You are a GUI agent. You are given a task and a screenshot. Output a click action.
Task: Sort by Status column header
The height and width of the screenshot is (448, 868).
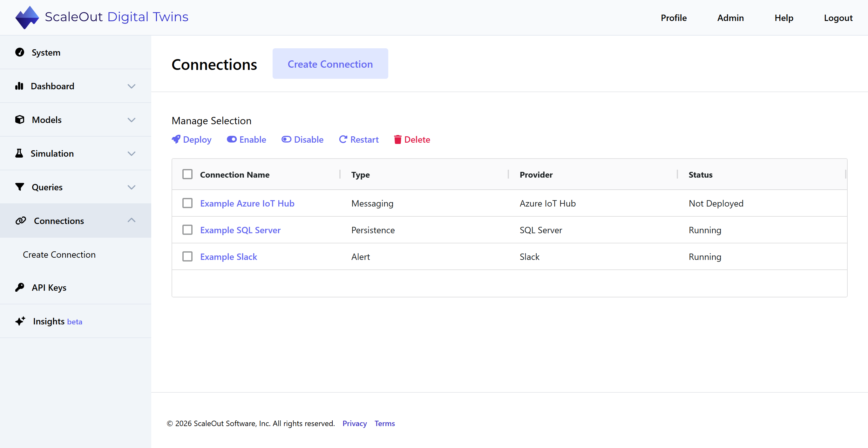[701, 175]
